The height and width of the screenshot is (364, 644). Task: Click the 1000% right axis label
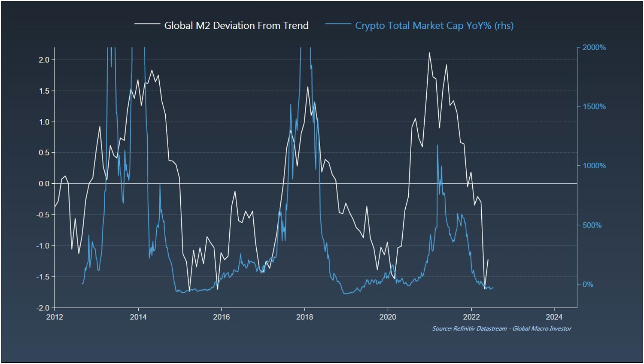click(594, 166)
